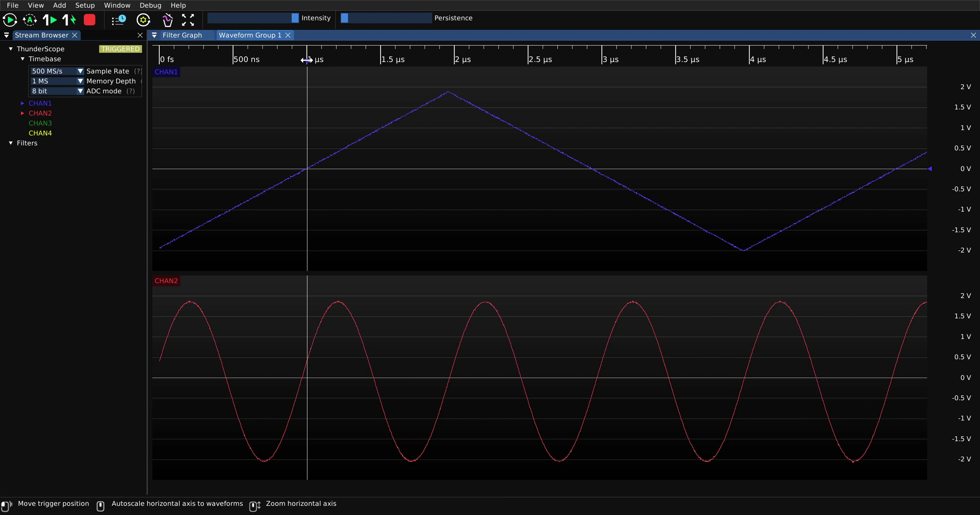
Task: Start acquisition with the play trigger icon
Action: coord(10,20)
